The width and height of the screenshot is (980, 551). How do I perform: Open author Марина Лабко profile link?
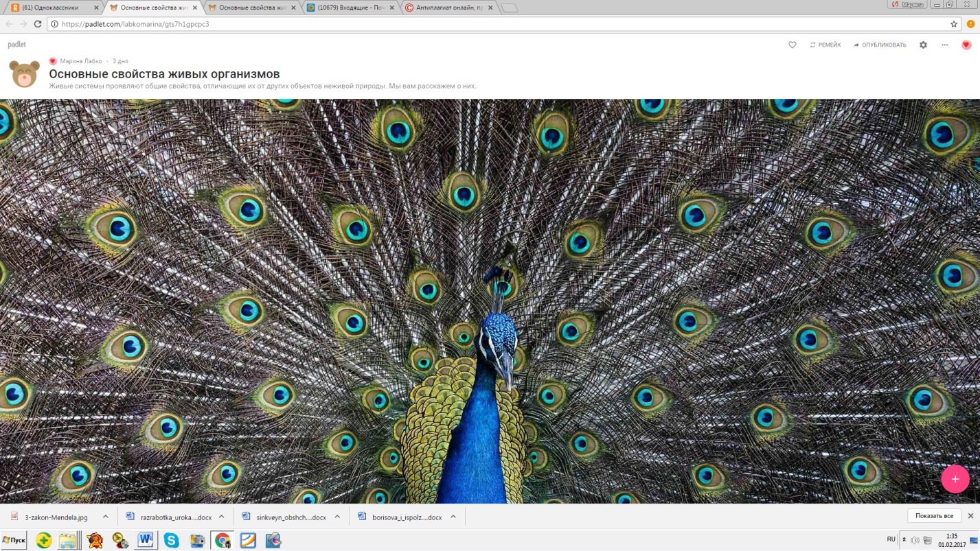coord(80,62)
